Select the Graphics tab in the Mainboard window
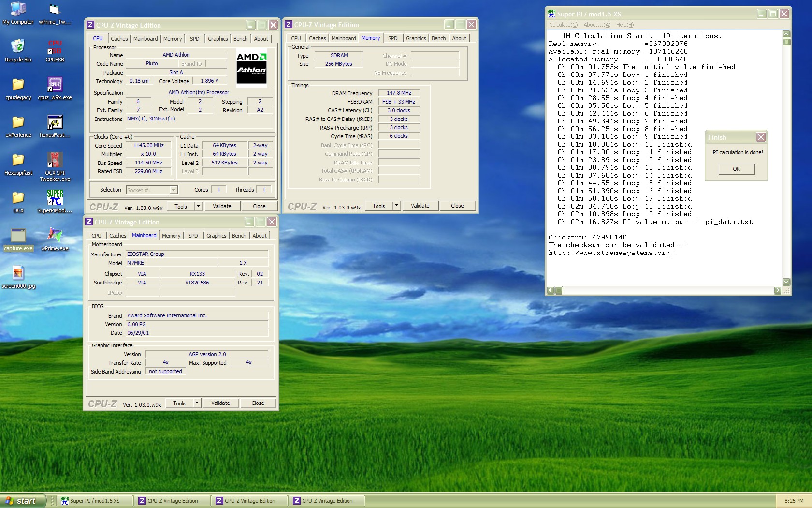This screenshot has width=812, height=508. pos(216,236)
